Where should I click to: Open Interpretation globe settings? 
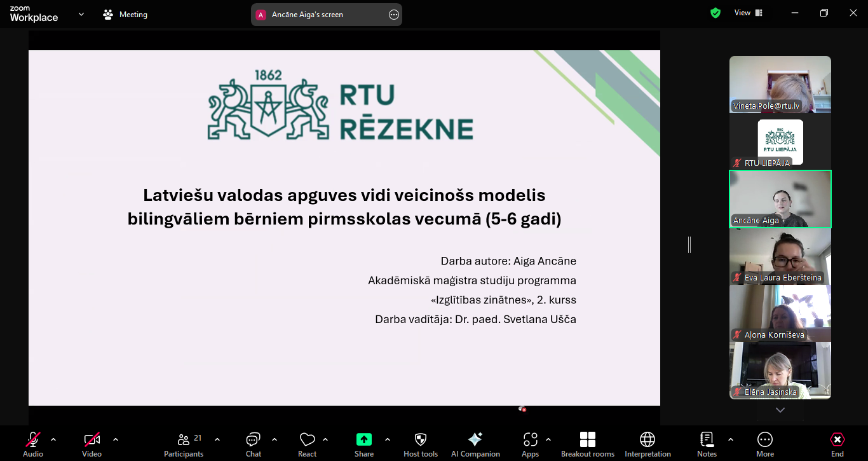click(x=648, y=444)
